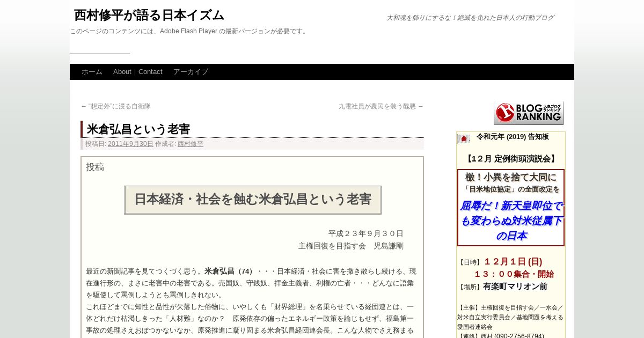The width and height of the screenshot is (644, 338).
Task: Open previous post "想定外"に浸る自衛隊
Action: 115,106
